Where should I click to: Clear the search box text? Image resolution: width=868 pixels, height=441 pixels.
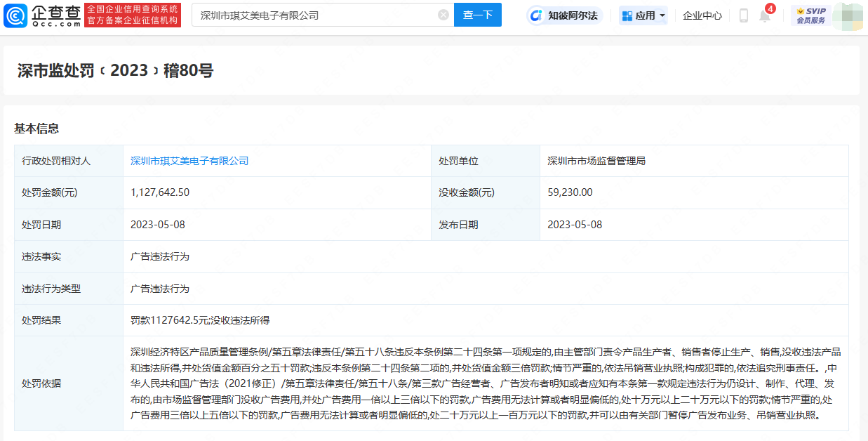pos(443,15)
